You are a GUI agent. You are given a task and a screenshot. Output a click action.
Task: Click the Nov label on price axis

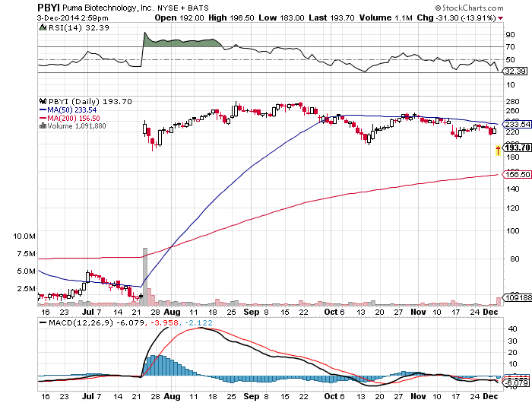coord(418,312)
